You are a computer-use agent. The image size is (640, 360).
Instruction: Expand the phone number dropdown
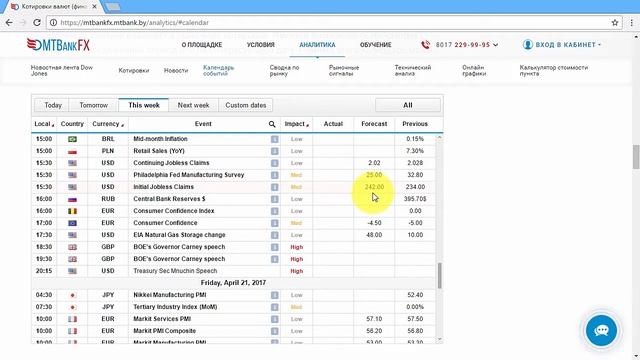coord(496,45)
